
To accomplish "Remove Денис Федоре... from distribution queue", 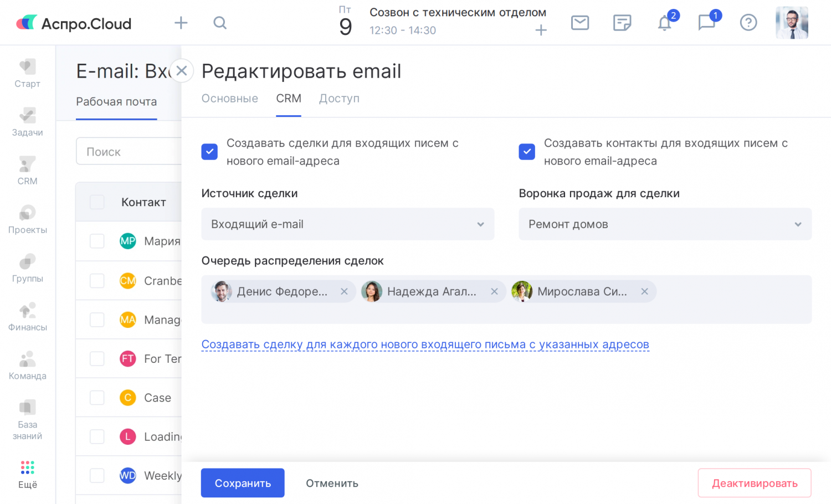I will [344, 291].
